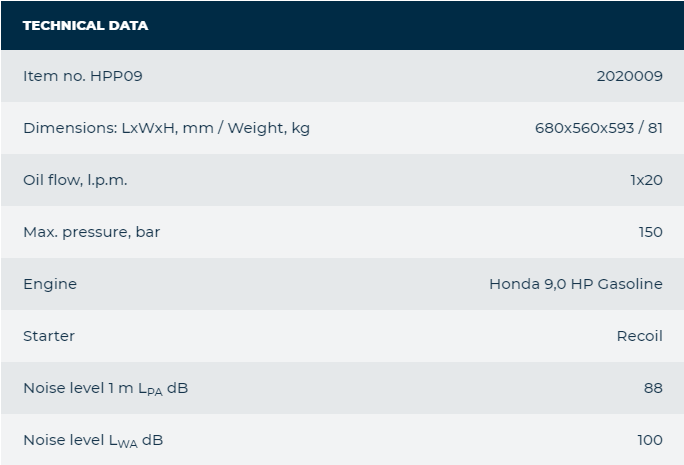
Task: Click the 'Oil flow, l.p.m.' label
Action: tap(75, 180)
